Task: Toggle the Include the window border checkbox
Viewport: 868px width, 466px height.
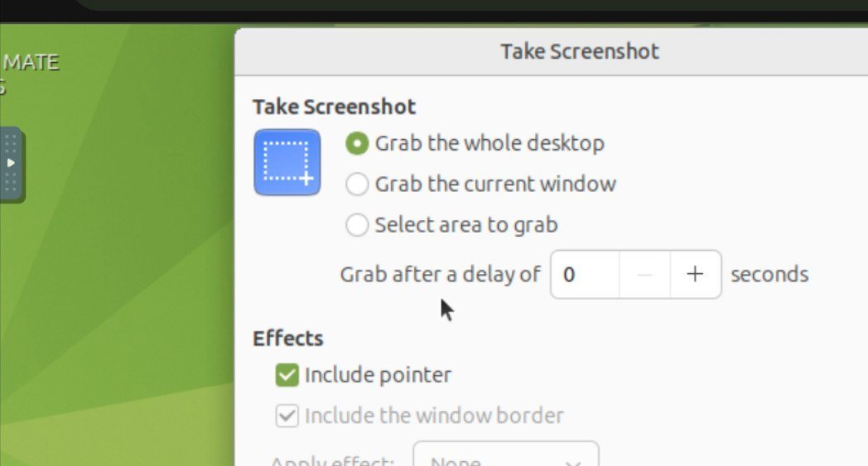Action: coord(287,416)
